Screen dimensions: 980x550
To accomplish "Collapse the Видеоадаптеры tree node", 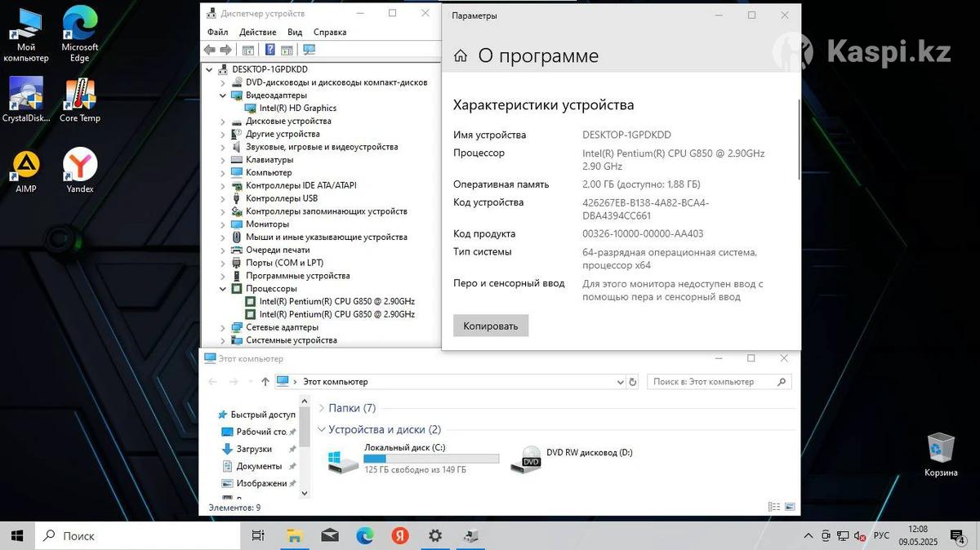I will [x=223, y=95].
